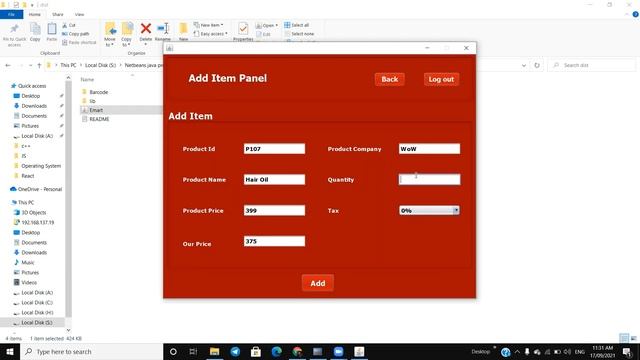640x360 pixels.
Task: Open Chrome from the taskbar
Action: [297, 351]
